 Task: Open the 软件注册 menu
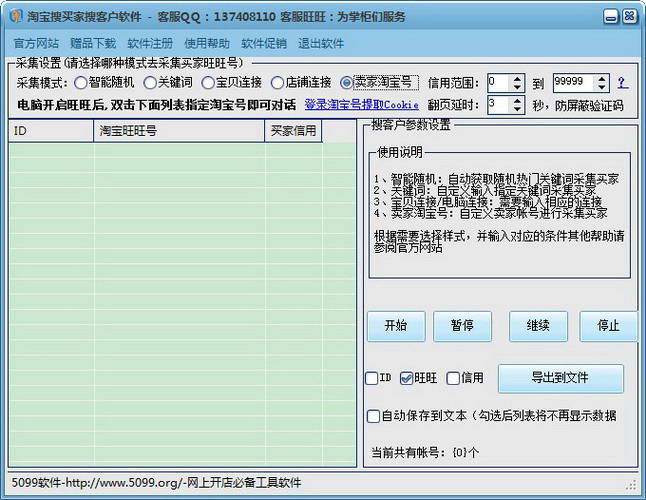[x=150, y=43]
